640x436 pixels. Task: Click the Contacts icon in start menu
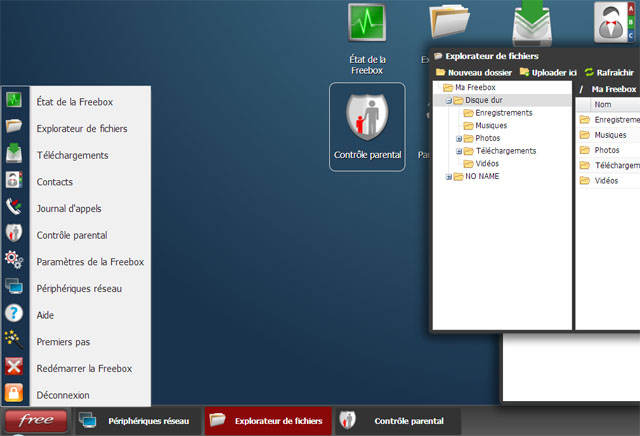(14, 180)
